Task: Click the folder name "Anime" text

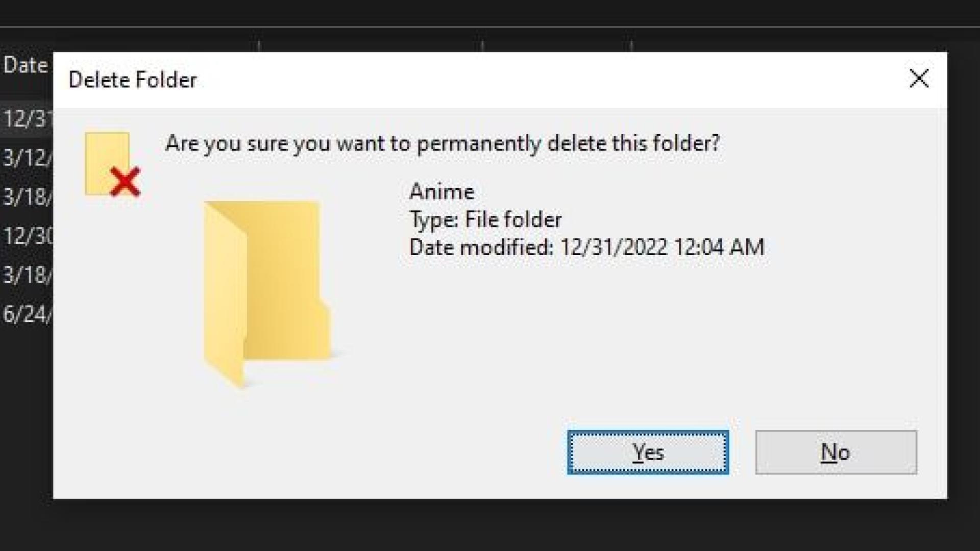Action: [442, 192]
